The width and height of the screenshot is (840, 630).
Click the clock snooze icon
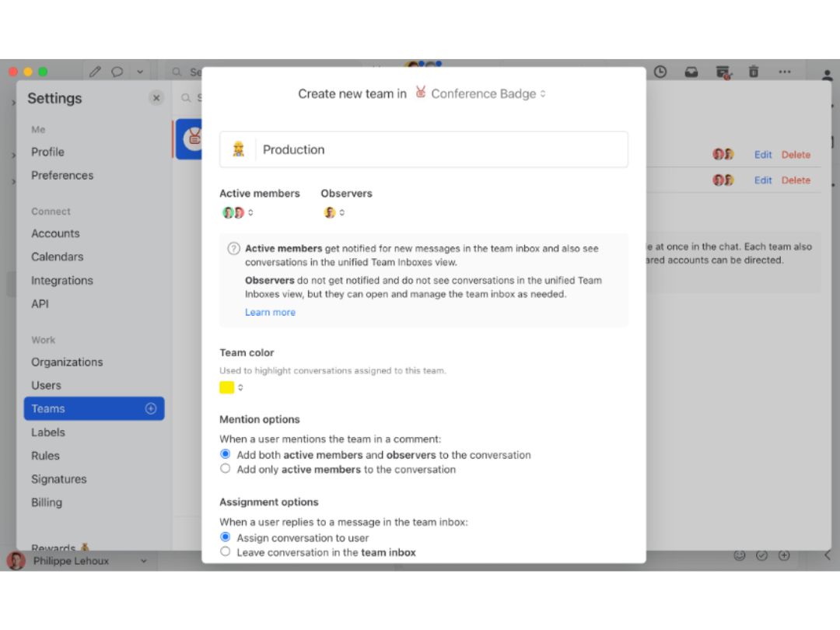point(660,72)
